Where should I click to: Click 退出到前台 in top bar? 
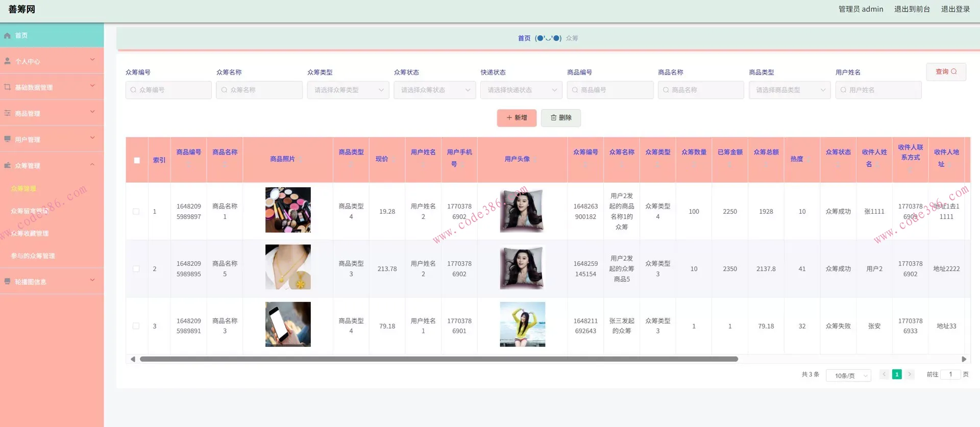912,9
